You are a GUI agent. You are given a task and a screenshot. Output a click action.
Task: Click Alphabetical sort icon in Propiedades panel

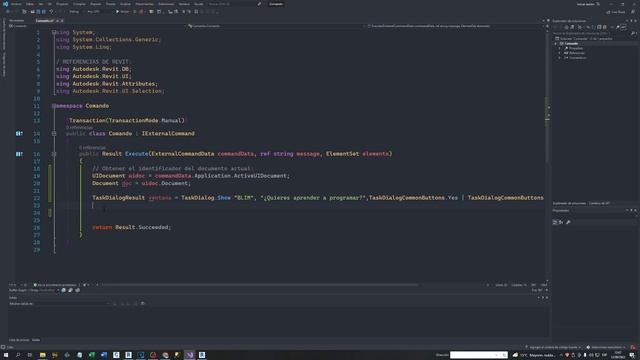(561, 222)
